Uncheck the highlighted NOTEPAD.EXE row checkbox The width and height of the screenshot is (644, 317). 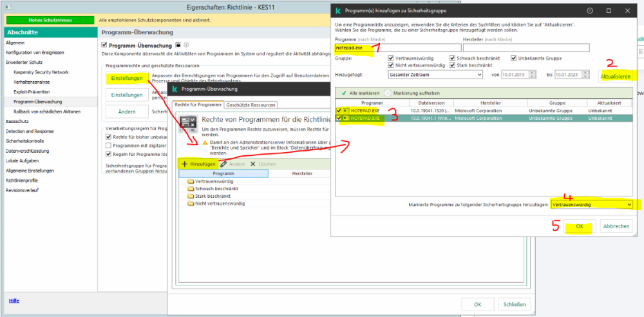pyautogui.click(x=339, y=118)
